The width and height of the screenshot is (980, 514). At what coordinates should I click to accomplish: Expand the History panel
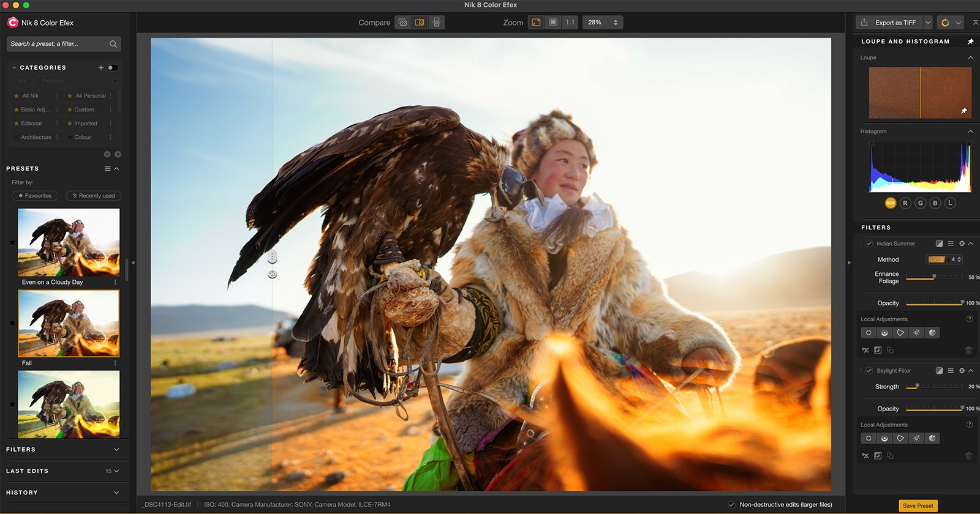click(x=116, y=493)
